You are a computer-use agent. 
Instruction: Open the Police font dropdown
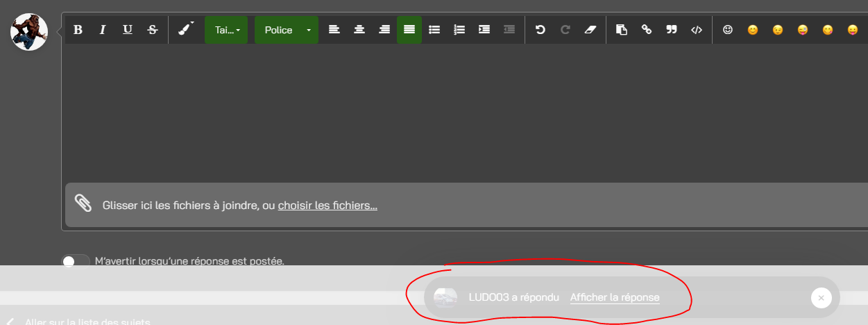pos(287,30)
